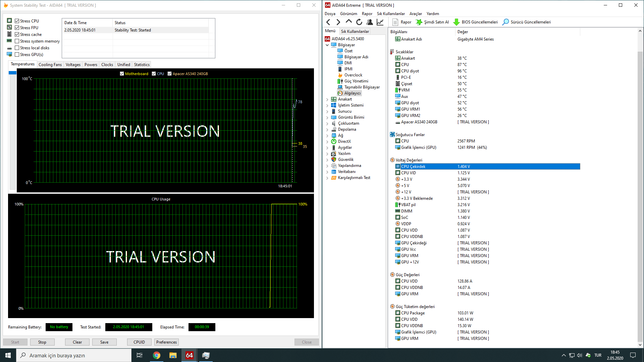Click Sürücü Güncellemeleri magnifier icon
Screen dimensions: 644x362
(505, 22)
